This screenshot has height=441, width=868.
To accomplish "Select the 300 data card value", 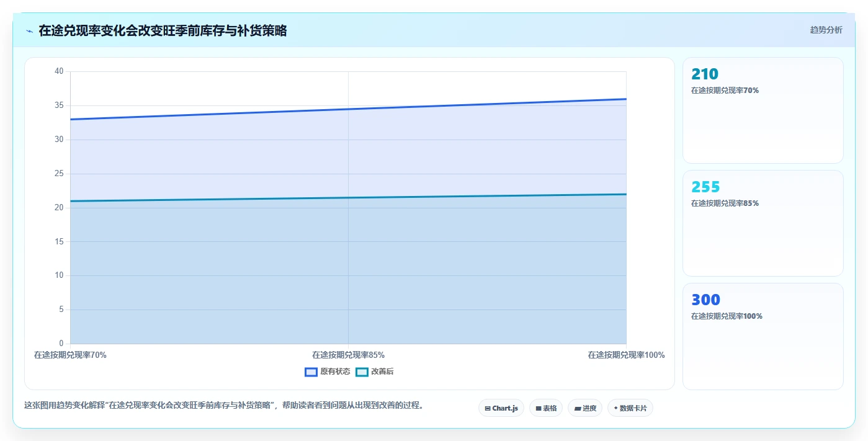I will coord(705,300).
